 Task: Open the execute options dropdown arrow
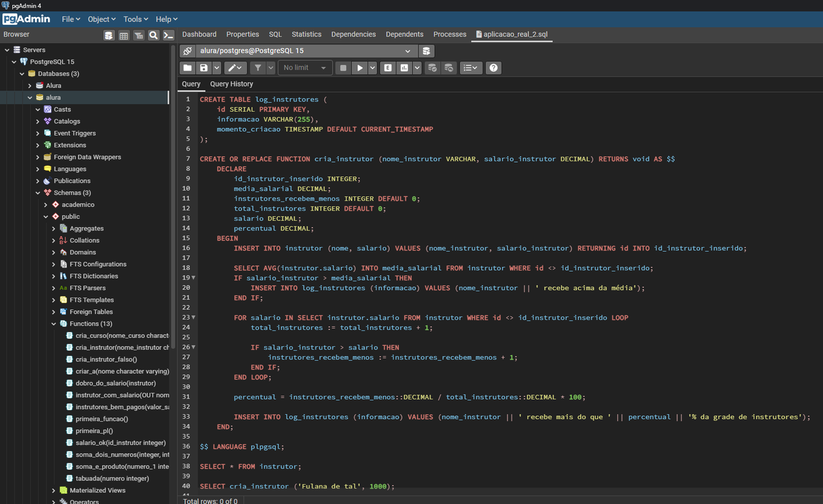[372, 68]
